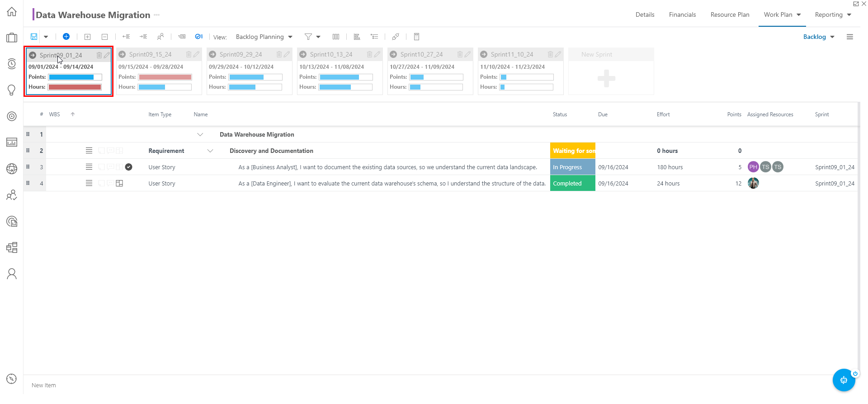Click the Collapse all minus-box icon
This screenshot has height=404, width=868.
104,37
